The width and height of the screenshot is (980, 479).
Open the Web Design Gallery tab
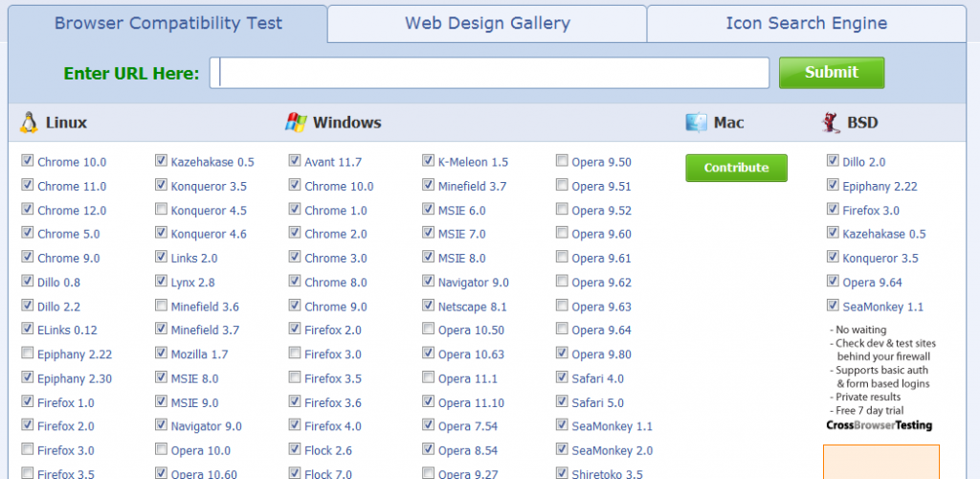[487, 24]
